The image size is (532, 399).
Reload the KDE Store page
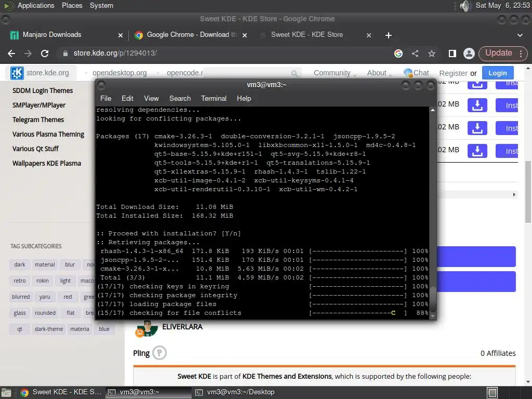[x=45, y=54]
